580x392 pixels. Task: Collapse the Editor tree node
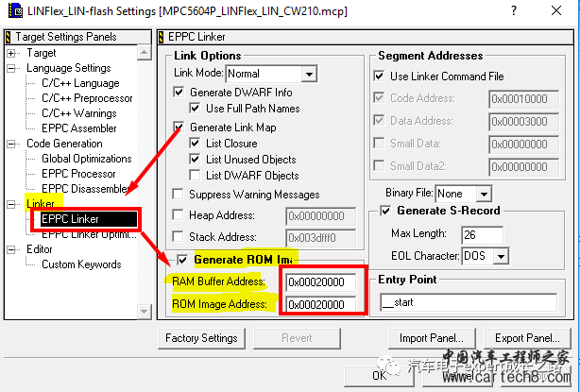point(11,249)
